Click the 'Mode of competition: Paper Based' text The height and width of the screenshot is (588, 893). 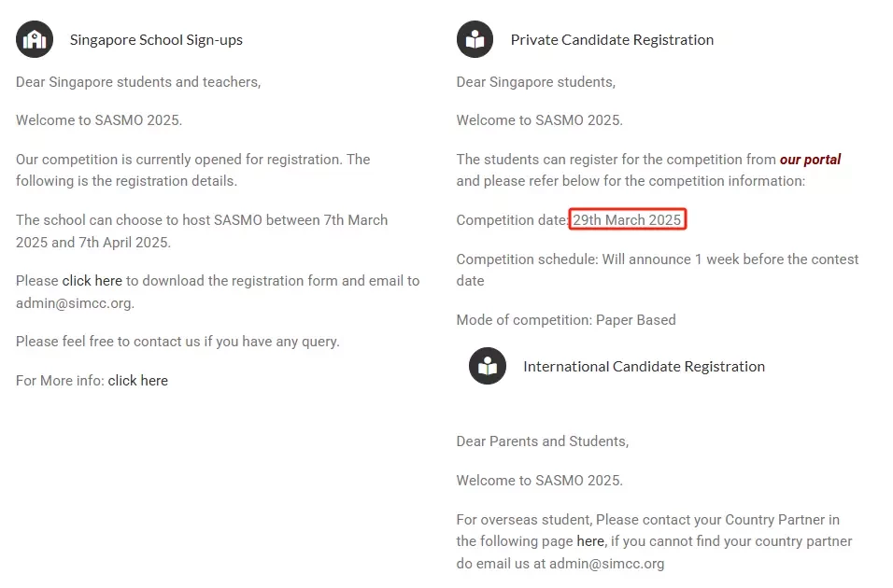(566, 320)
